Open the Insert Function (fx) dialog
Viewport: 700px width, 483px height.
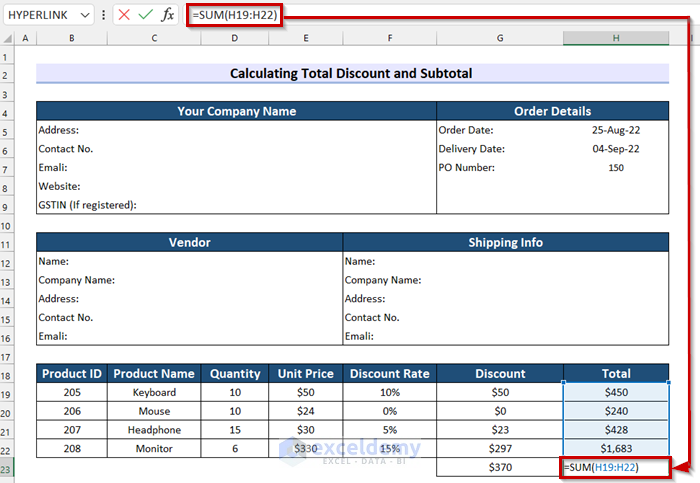tap(168, 15)
